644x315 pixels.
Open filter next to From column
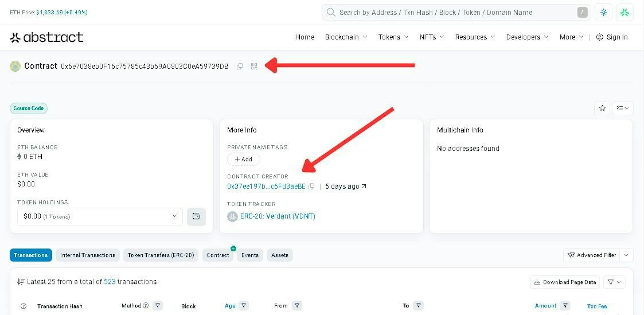[297, 305]
